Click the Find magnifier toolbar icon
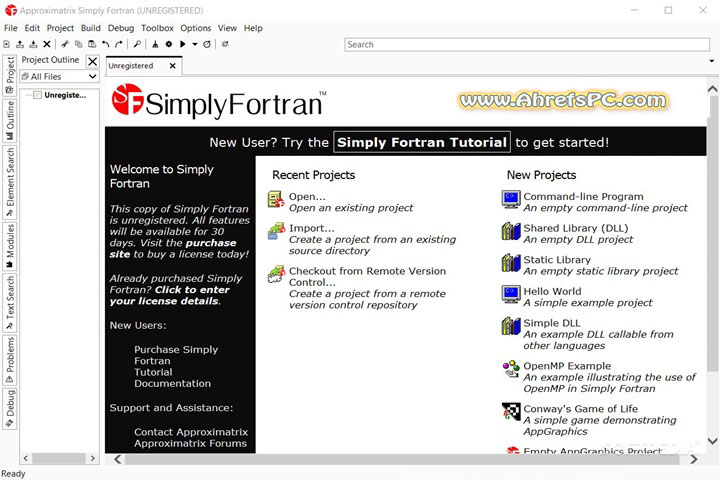720x480 pixels. pos(137,45)
